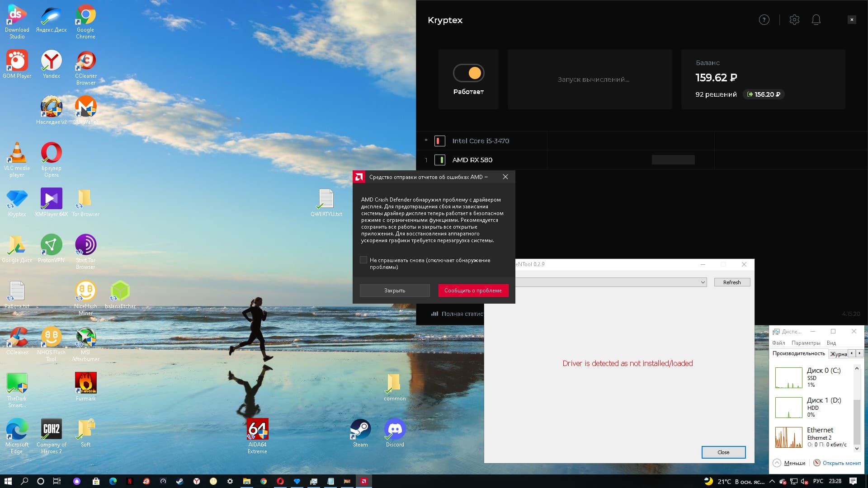
Task: Show hidden system tray icons chevron
Action: (x=772, y=482)
